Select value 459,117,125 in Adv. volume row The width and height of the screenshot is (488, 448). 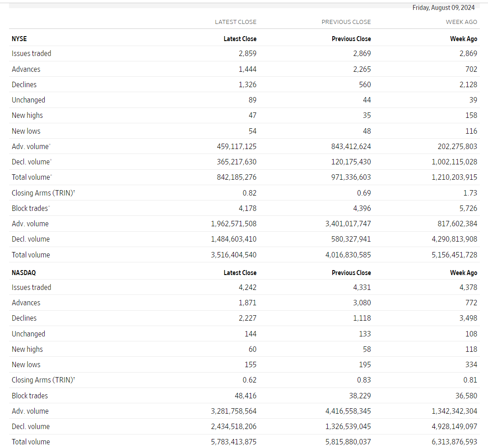point(237,147)
